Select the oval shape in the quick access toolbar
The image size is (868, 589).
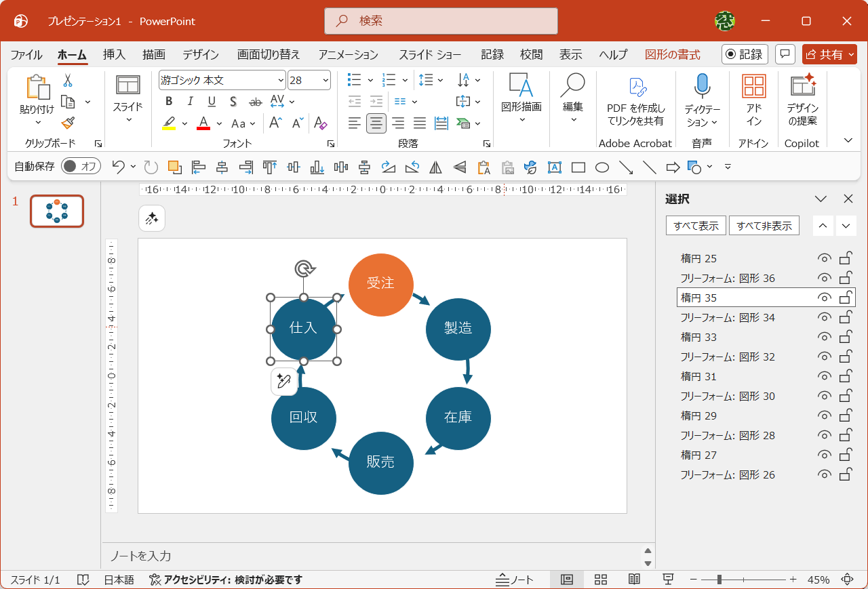point(601,167)
